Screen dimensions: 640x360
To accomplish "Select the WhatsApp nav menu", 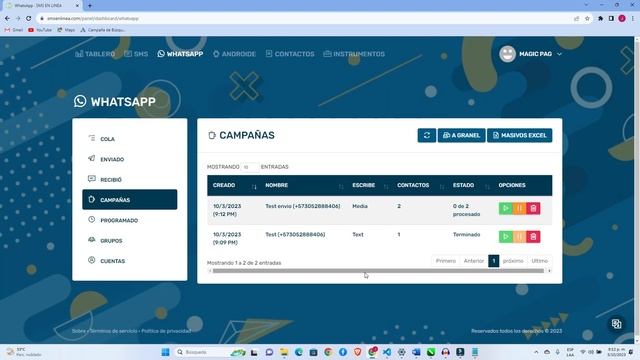I will click(x=180, y=54).
